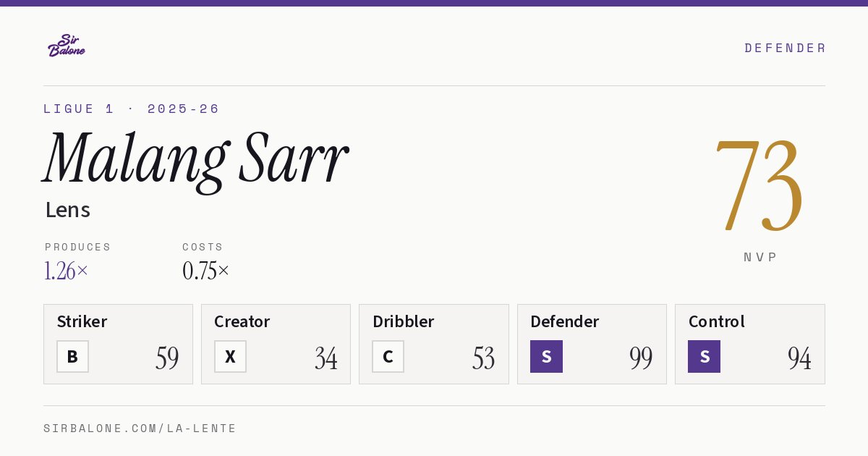Viewport: 868px width, 456px height.
Task: Click the B grade badge under Striker
Action: click(72, 356)
